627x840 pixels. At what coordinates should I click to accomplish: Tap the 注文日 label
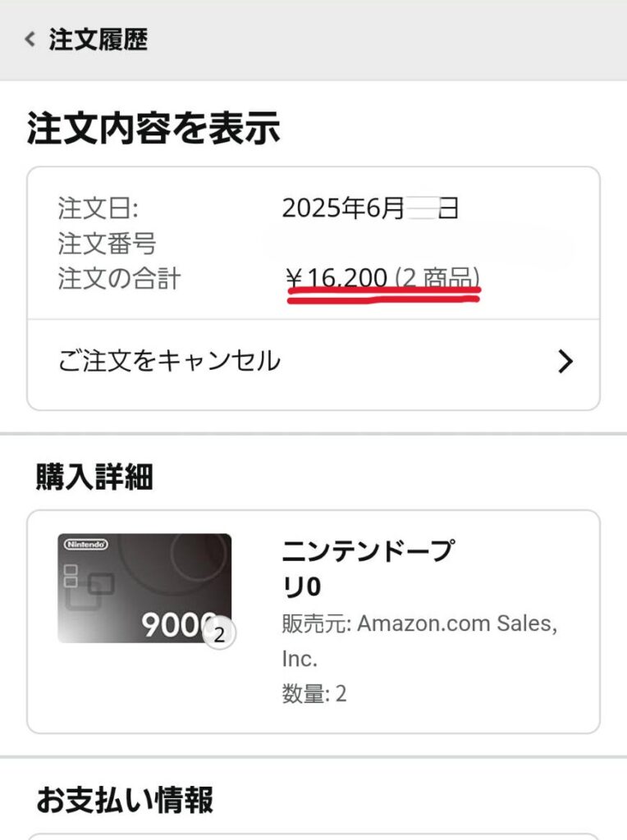pyautogui.click(x=98, y=208)
